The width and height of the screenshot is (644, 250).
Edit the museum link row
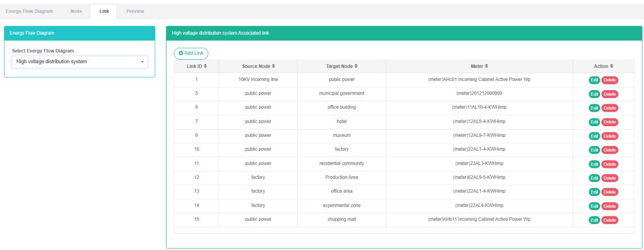pyautogui.click(x=594, y=136)
